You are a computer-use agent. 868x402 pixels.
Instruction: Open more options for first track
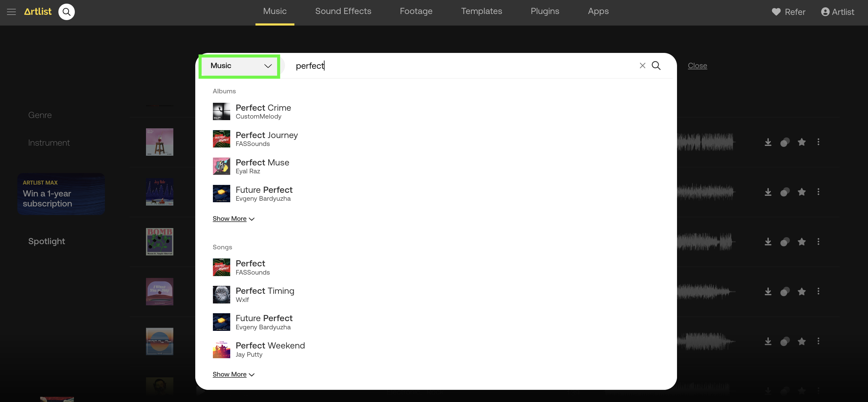coord(818,142)
